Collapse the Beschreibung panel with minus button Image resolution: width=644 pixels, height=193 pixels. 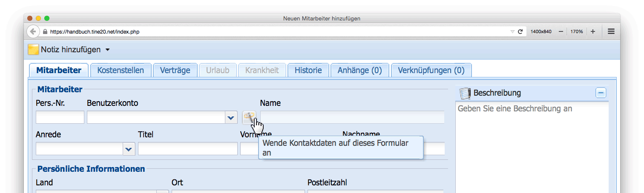(x=601, y=93)
